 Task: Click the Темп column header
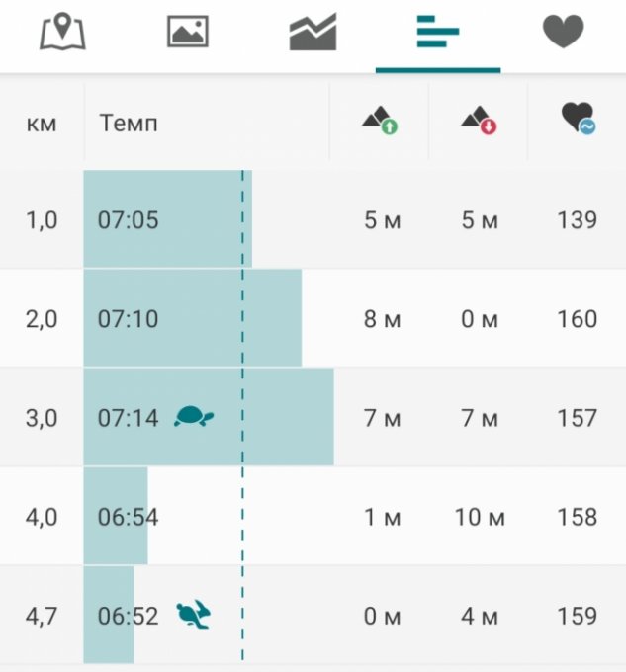click(x=129, y=124)
